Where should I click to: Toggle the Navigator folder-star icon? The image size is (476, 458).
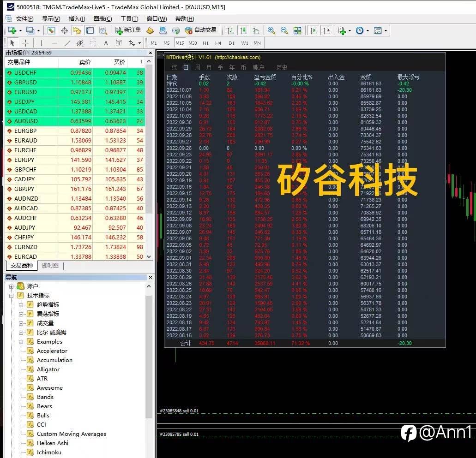pos(77,30)
